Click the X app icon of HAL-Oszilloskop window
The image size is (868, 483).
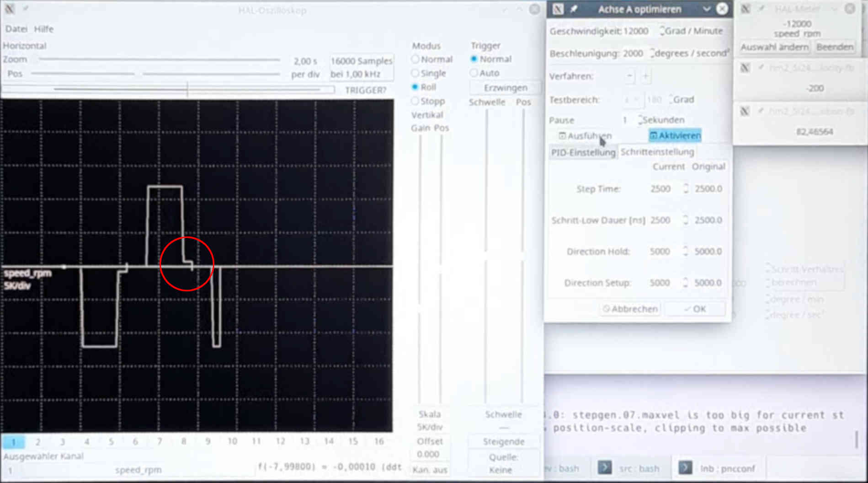click(10, 9)
